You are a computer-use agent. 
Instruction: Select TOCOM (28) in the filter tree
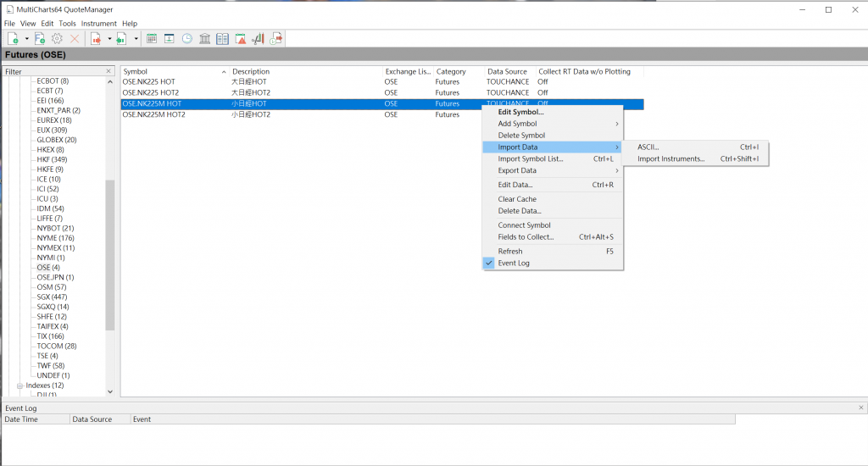57,346
